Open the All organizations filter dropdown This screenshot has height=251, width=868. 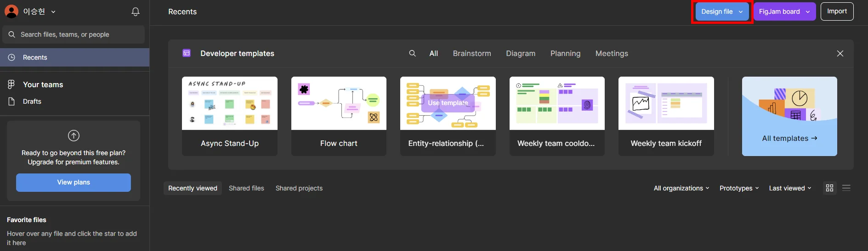[681, 188]
